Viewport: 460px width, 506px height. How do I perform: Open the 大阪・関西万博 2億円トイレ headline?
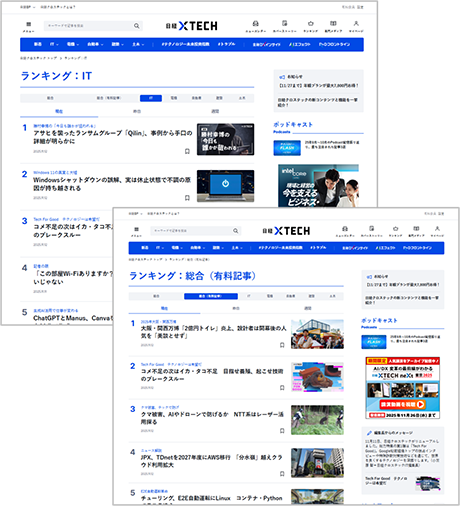(x=213, y=332)
